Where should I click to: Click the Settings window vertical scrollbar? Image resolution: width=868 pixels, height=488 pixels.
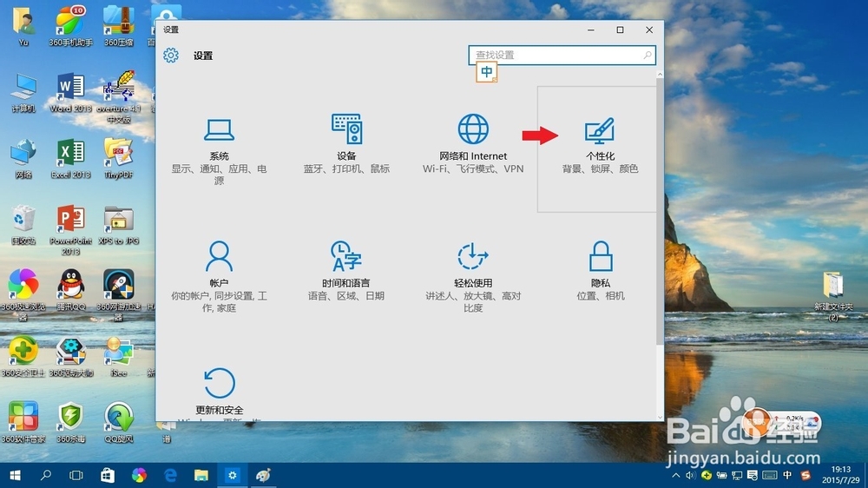pos(660,210)
